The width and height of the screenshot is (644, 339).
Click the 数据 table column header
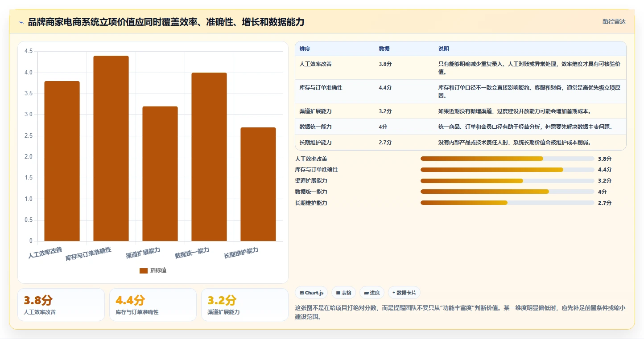tap(384, 49)
